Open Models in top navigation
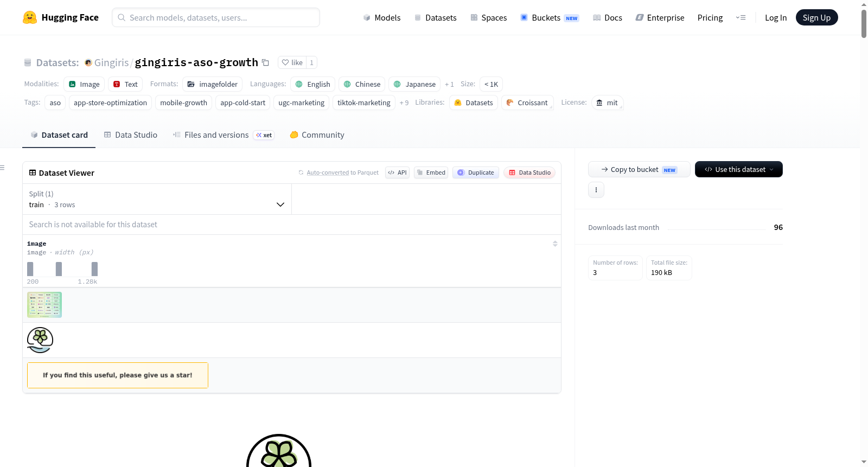868x467 pixels. click(382, 17)
